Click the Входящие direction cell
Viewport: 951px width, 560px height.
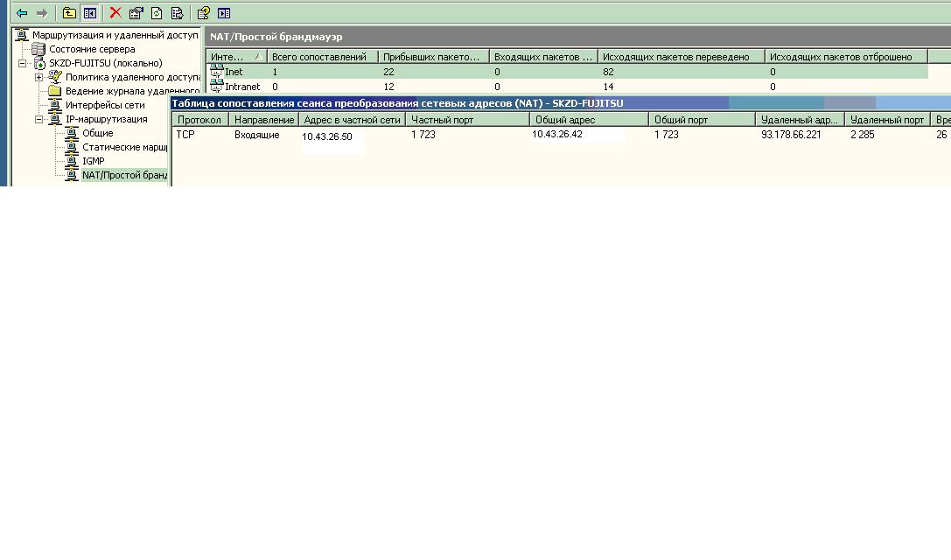point(257,135)
